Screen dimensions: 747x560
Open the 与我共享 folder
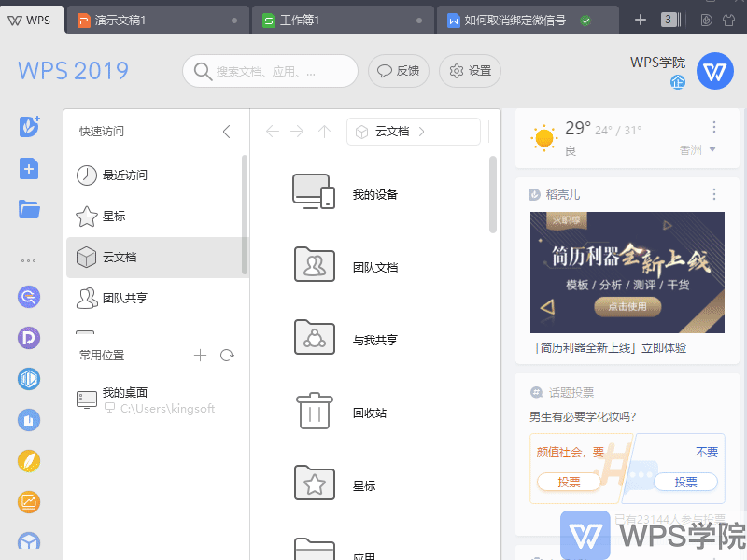[x=315, y=337]
